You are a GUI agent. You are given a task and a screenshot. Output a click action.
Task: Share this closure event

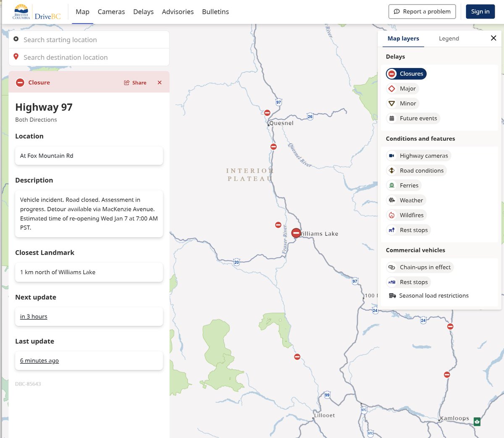click(x=135, y=83)
